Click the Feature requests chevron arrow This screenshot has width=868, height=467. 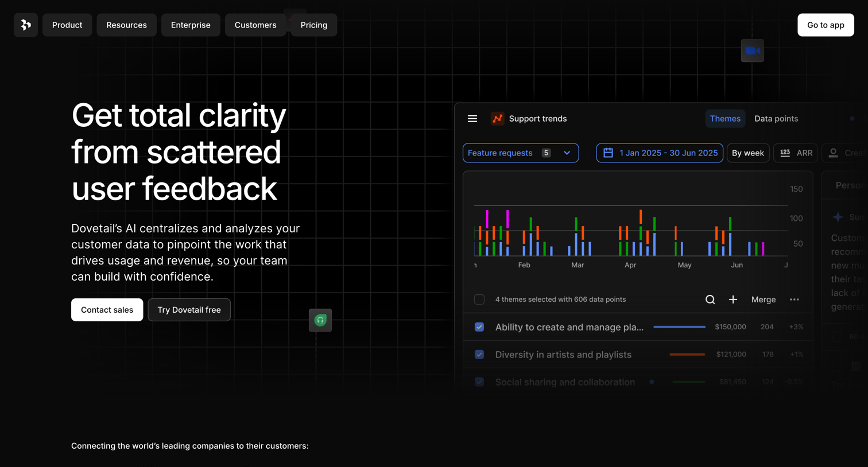(x=567, y=153)
